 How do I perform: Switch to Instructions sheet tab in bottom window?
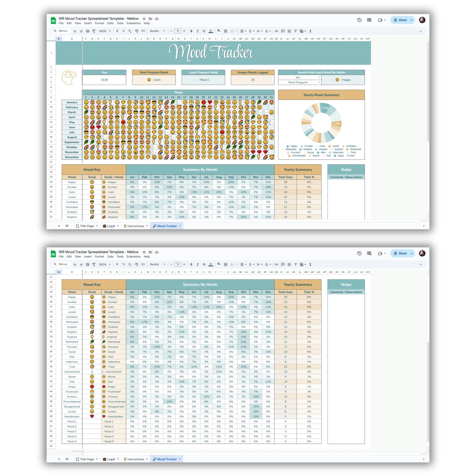tap(136, 459)
